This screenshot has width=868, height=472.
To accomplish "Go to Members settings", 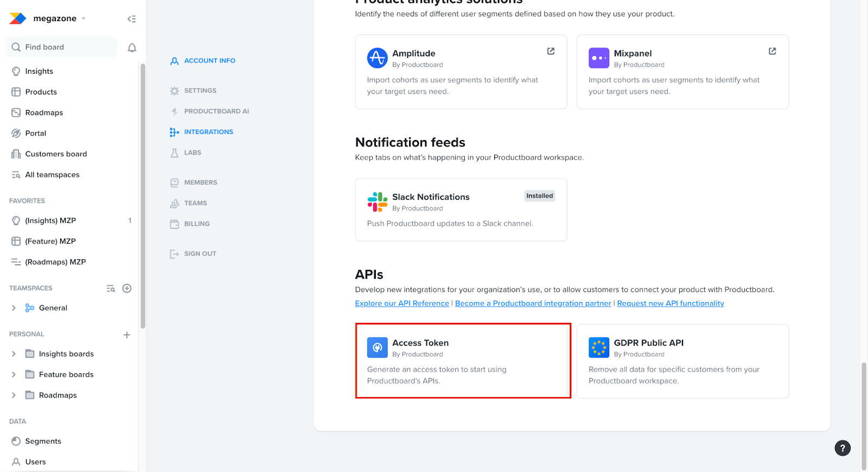I will point(200,183).
